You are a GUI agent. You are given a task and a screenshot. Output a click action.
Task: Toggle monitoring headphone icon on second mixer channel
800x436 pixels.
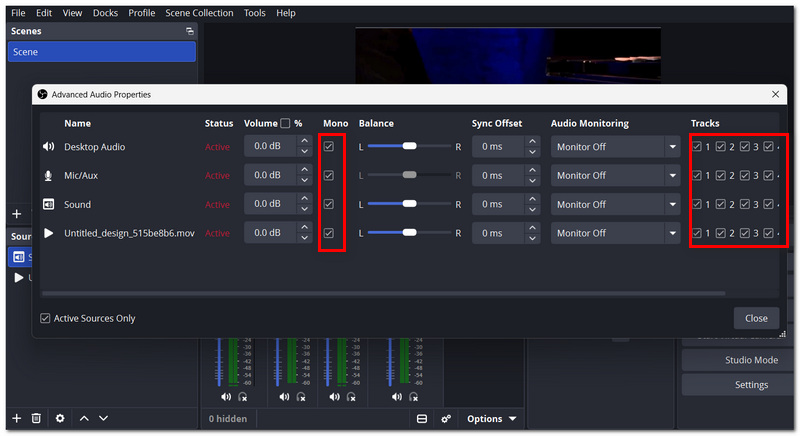click(x=301, y=397)
